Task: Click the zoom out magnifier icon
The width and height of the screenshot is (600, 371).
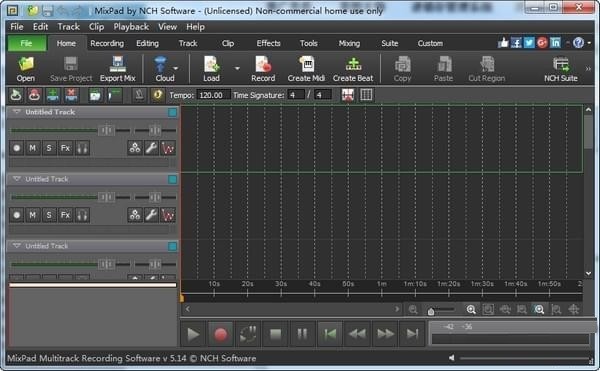Action: coord(413,309)
